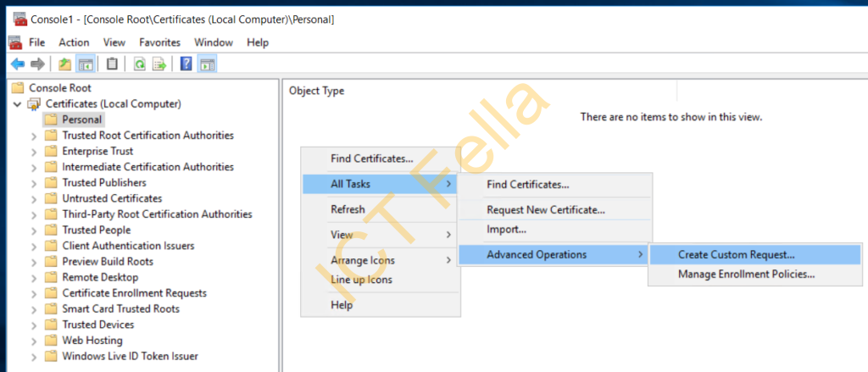Click the Remote Desktop folder icon

click(x=51, y=277)
